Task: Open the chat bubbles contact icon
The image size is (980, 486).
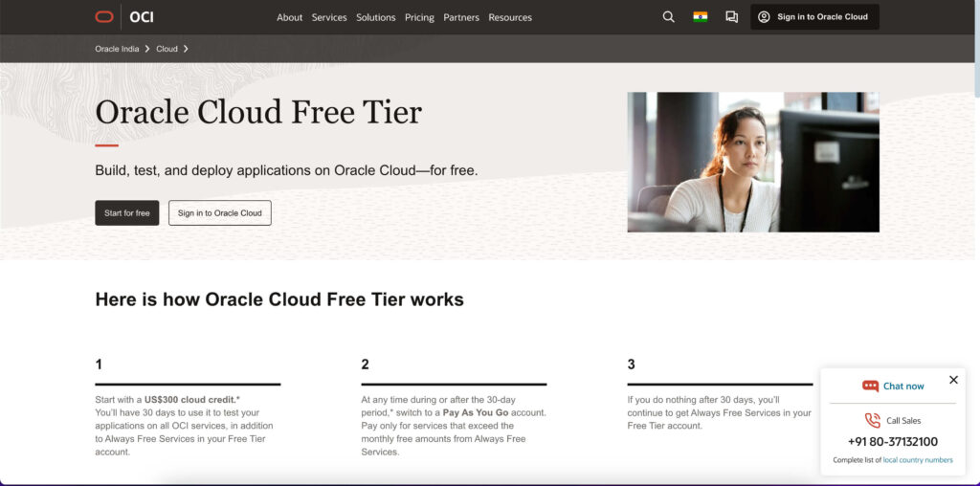Action: point(731,17)
